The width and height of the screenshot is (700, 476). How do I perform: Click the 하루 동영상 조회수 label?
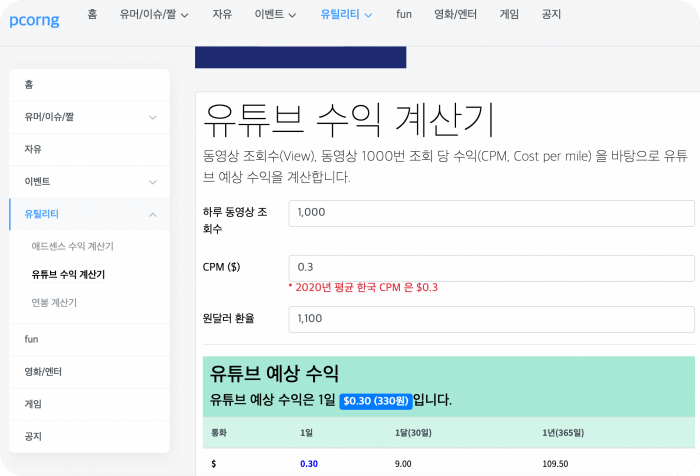click(235, 220)
